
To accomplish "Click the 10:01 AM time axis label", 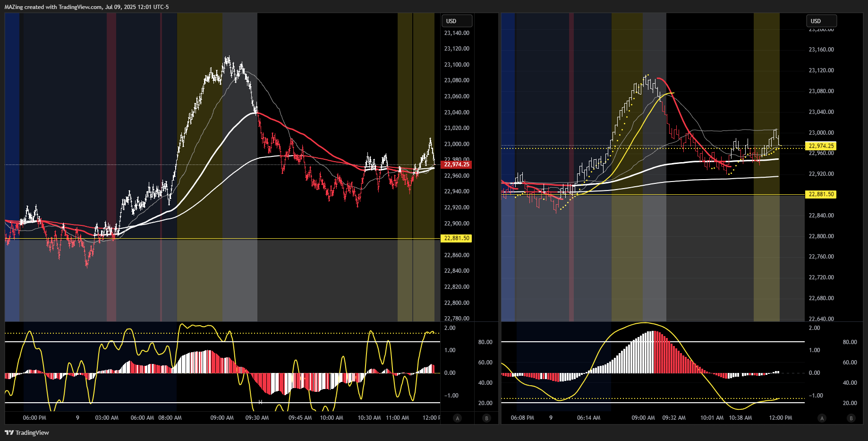I will coord(712,418).
